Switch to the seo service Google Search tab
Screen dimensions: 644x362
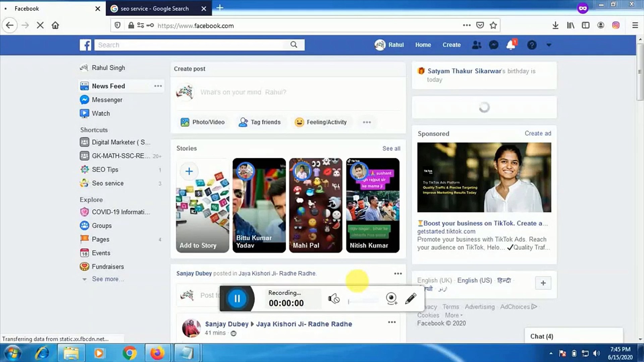pyautogui.click(x=154, y=8)
